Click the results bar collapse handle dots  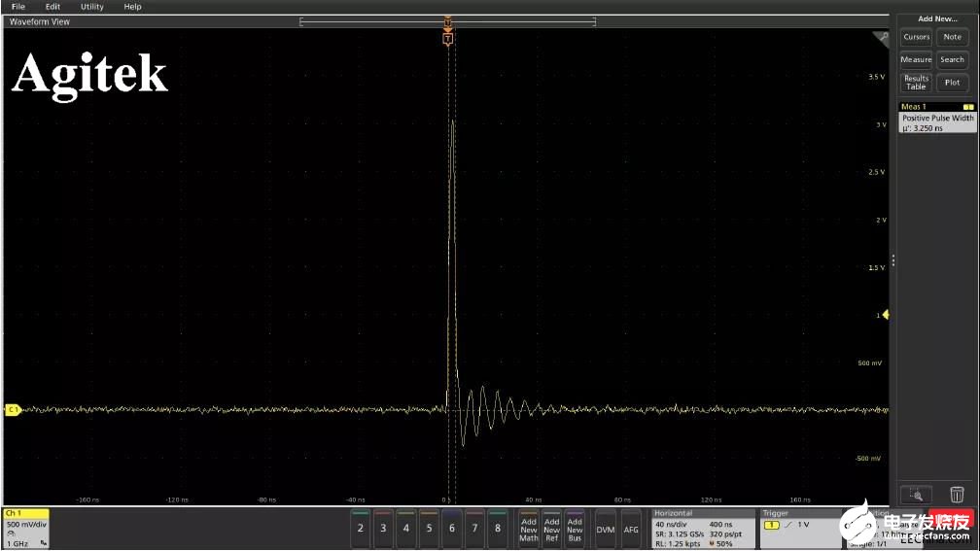pos(893,260)
